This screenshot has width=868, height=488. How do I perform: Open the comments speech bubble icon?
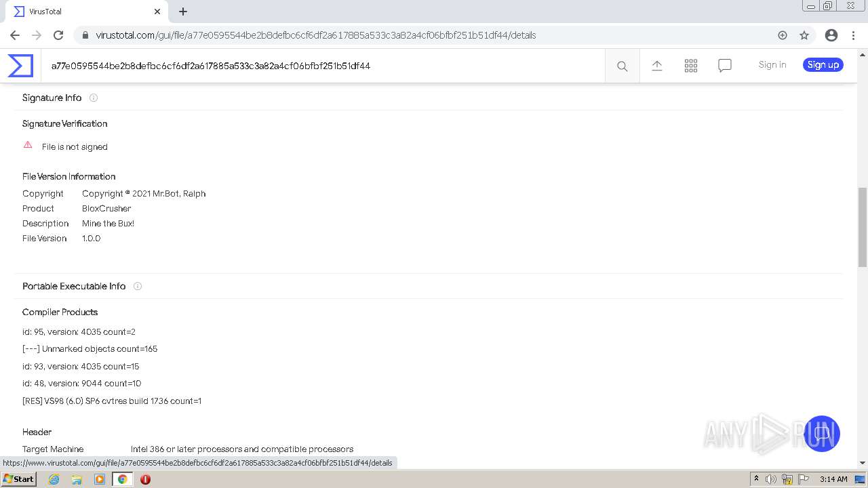[x=725, y=65]
